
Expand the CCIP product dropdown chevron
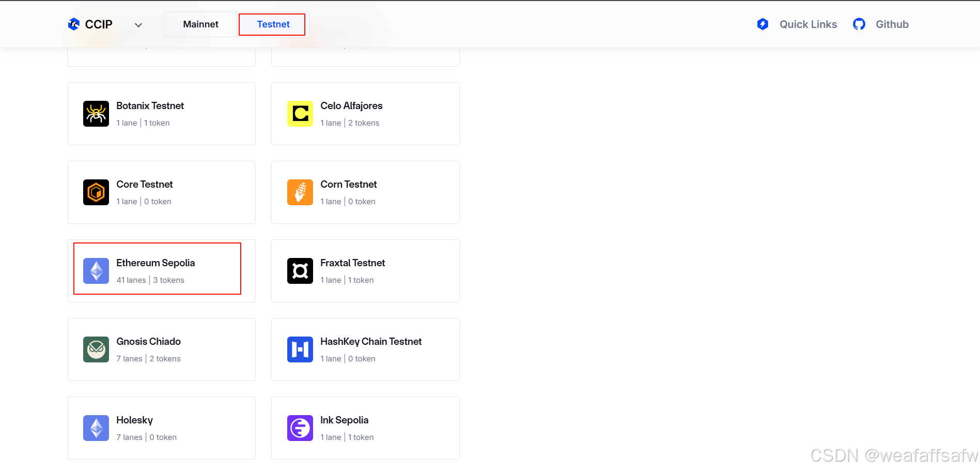138,25
